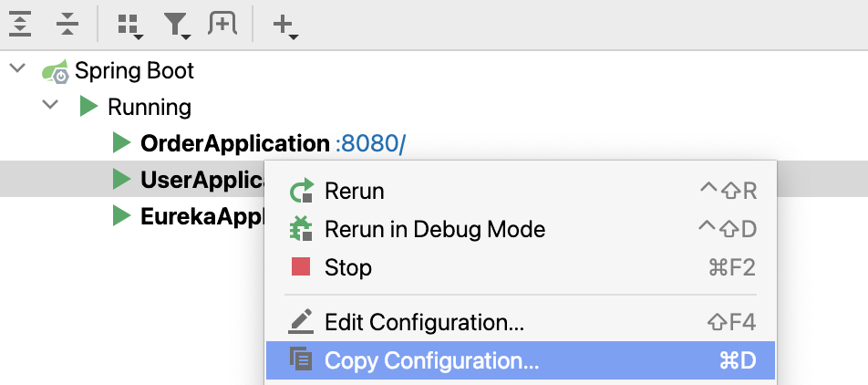The width and height of the screenshot is (868, 385).
Task: Choose Rerun in Debug Mode
Action: pyautogui.click(x=521, y=229)
